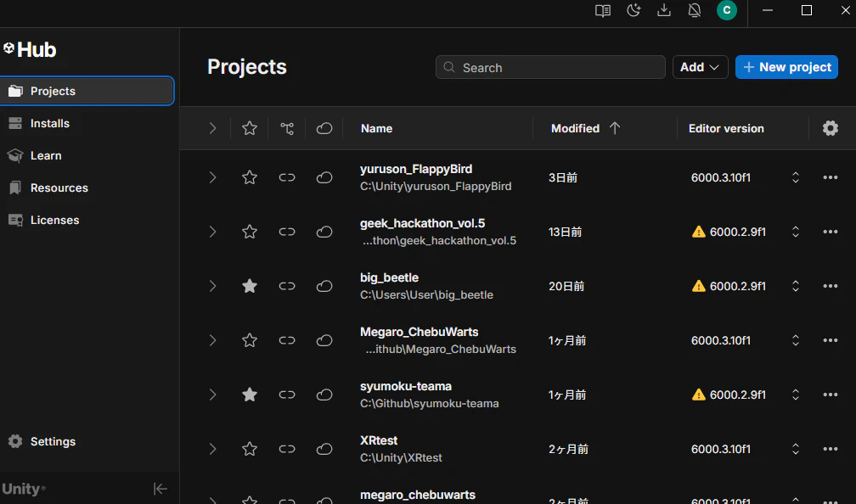
Task: Open Settings in the sidebar
Action: coord(53,441)
